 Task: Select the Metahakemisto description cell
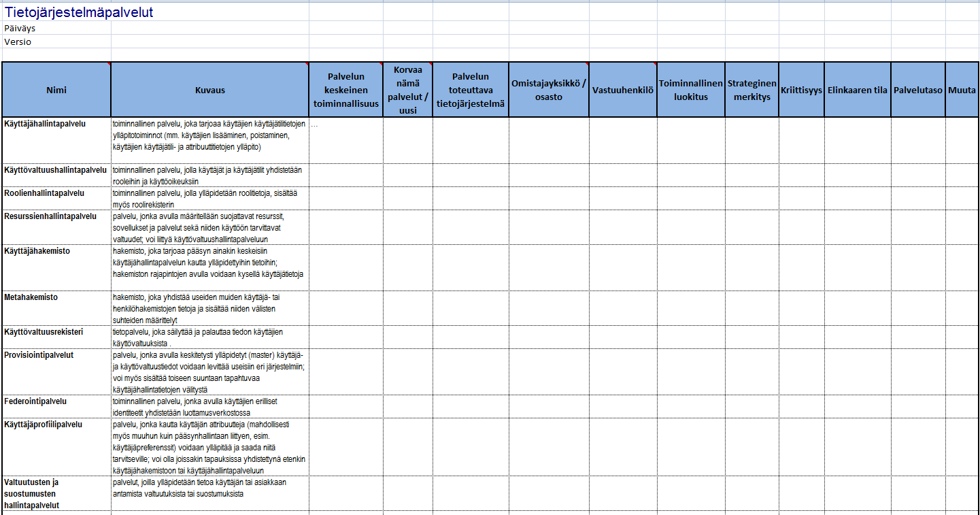pos(210,309)
